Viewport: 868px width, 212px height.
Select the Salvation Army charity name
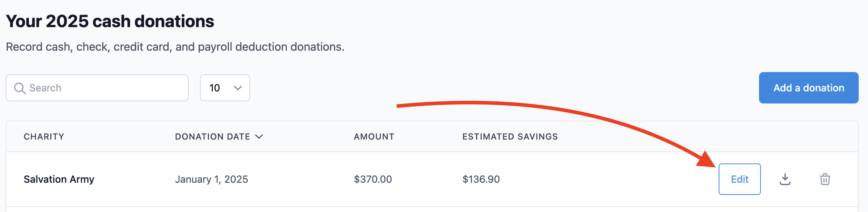tap(59, 179)
